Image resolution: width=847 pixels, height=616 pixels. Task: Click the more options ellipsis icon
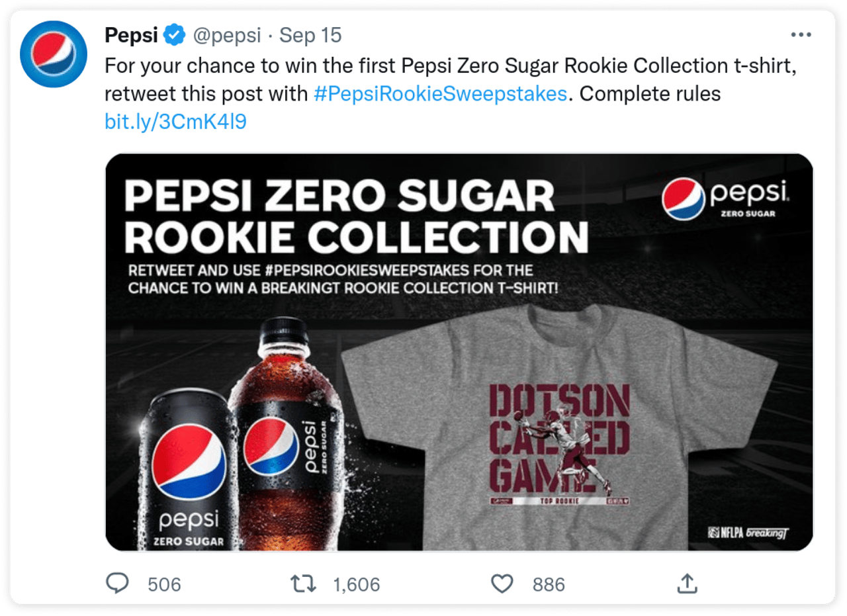click(800, 33)
